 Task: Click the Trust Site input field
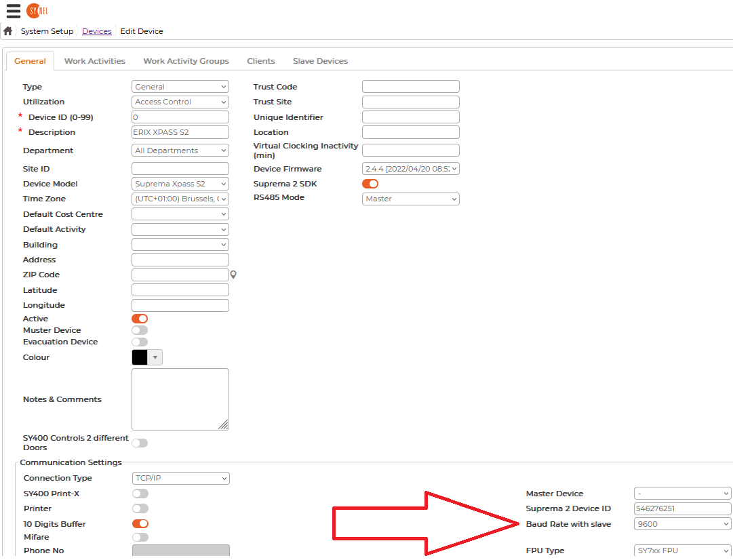(x=411, y=102)
